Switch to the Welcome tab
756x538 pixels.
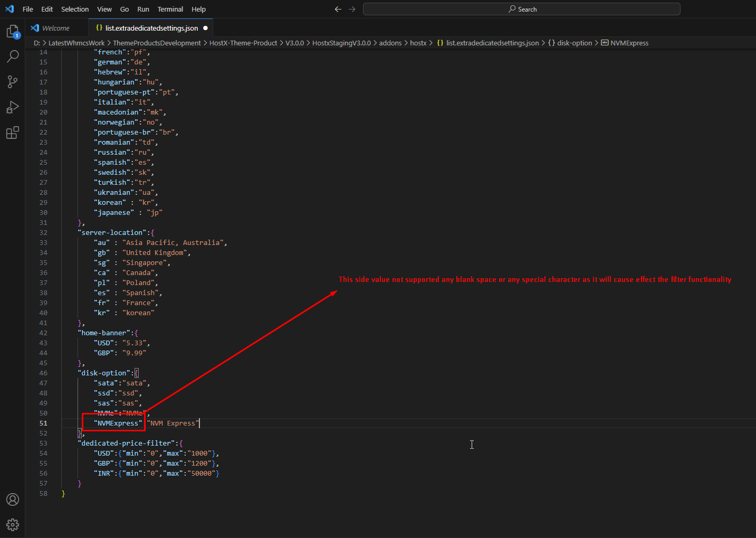(55, 28)
